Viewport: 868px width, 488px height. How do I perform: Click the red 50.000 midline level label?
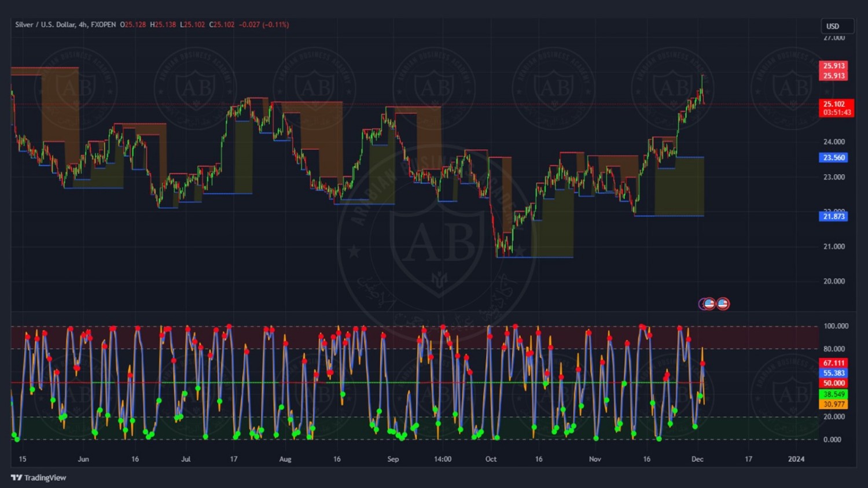pyautogui.click(x=834, y=383)
